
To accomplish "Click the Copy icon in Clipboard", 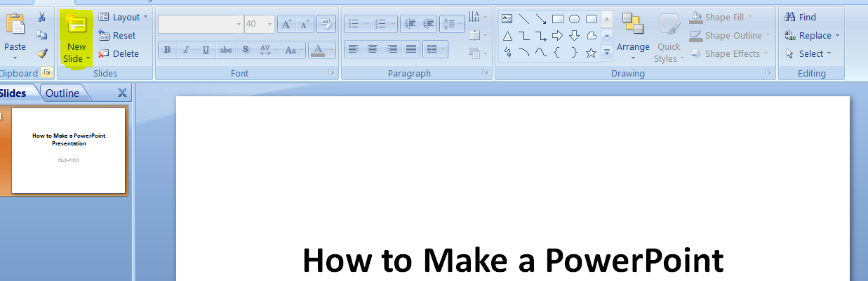I will (x=42, y=35).
